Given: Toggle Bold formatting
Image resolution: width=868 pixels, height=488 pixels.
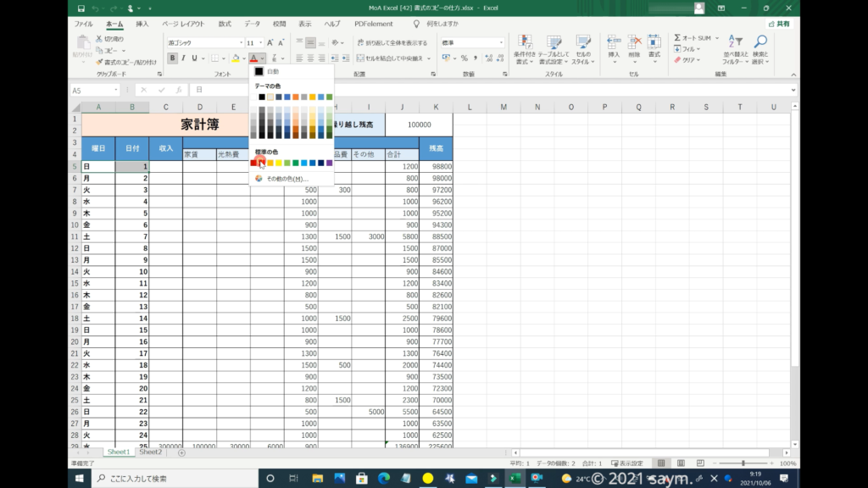Looking at the screenshot, I should point(173,58).
